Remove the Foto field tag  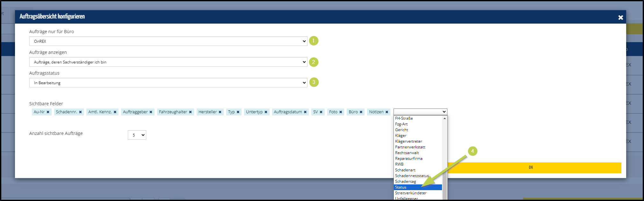(341, 112)
